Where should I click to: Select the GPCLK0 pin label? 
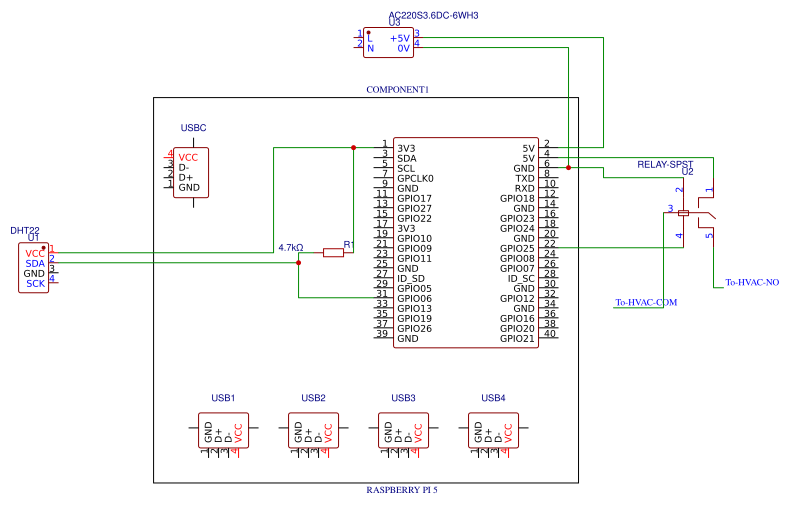click(x=415, y=178)
